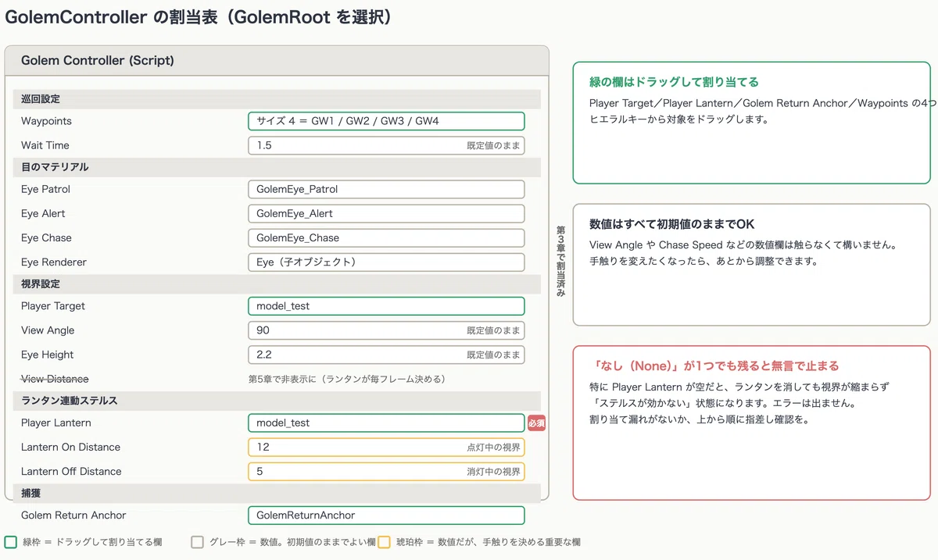The width and height of the screenshot is (938, 560).
Task: Click the Eye Height field showing 2.2
Action: pos(386,355)
